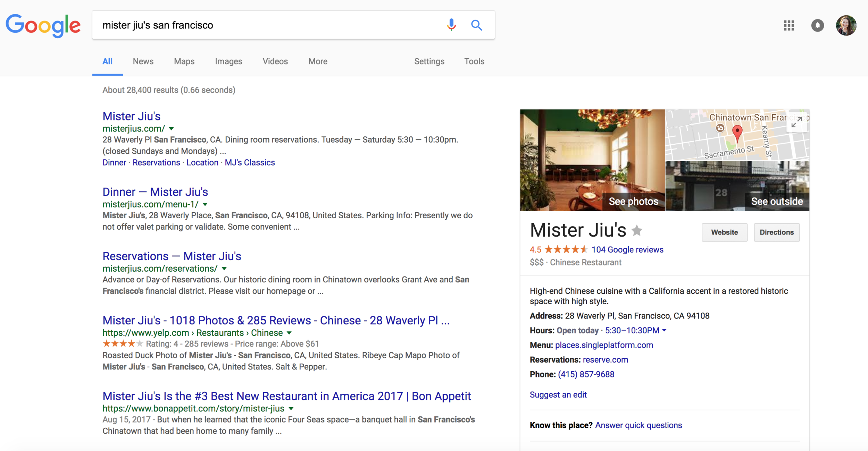
Task: Open Google notifications bell
Action: click(817, 25)
